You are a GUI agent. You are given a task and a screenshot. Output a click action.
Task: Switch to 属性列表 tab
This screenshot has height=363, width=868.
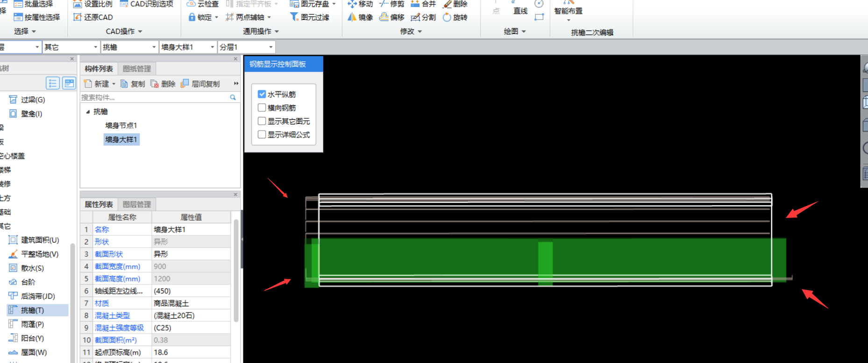tap(99, 204)
